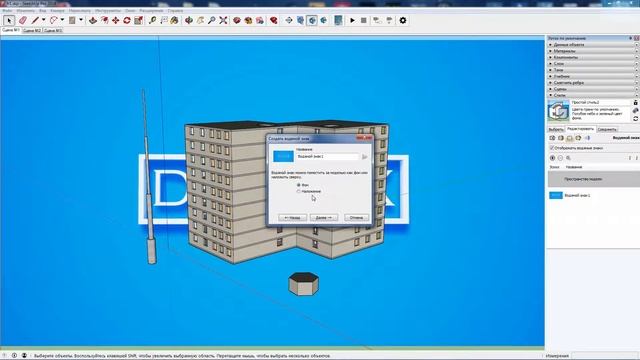Expand the "Смягчить ребра" tray section
The width and height of the screenshot is (640, 360).
pyautogui.click(x=593, y=83)
